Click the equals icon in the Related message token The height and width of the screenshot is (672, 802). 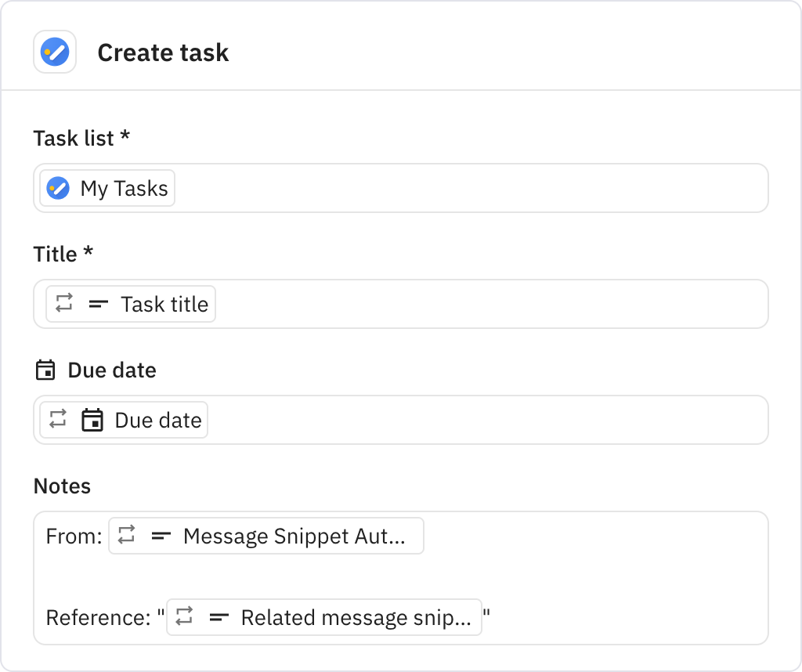(219, 617)
